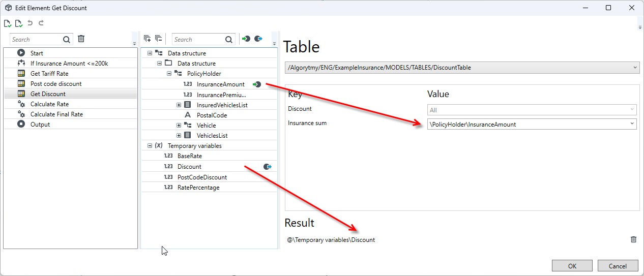Select the Output step
The image size is (644, 276).
tap(70, 124)
